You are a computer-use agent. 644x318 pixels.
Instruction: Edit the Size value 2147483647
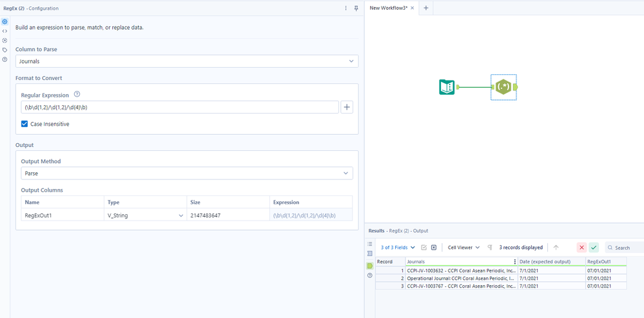click(228, 215)
